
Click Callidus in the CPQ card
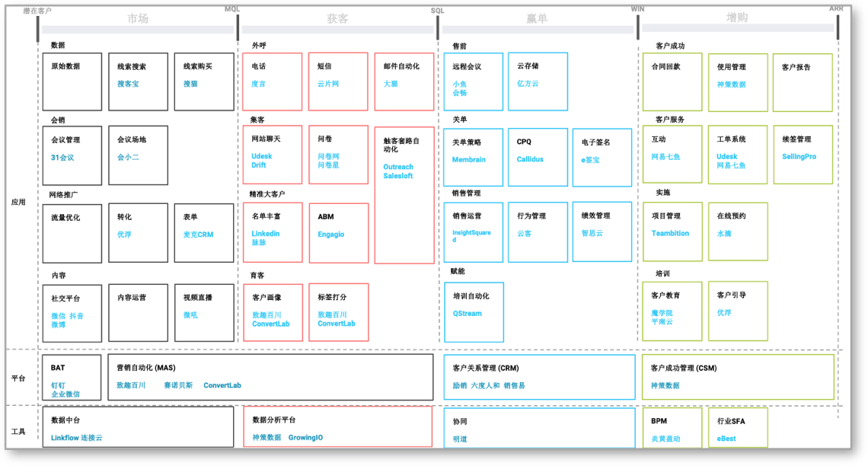click(530, 159)
